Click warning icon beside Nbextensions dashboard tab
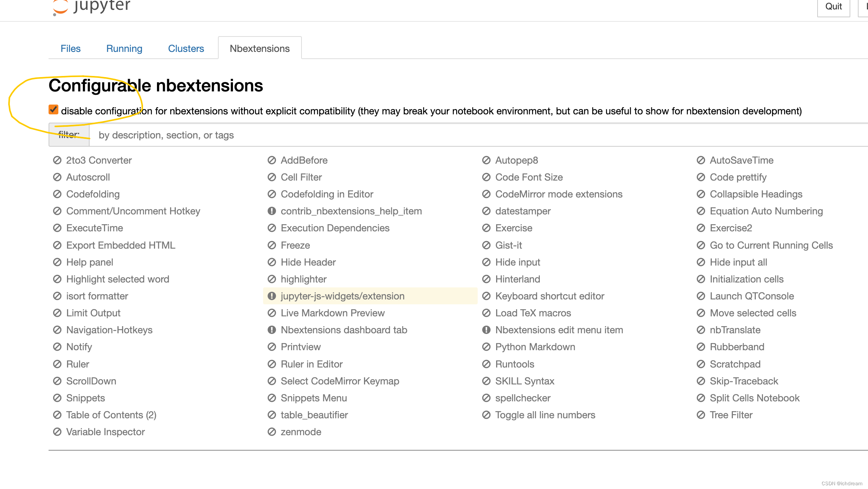 272,330
